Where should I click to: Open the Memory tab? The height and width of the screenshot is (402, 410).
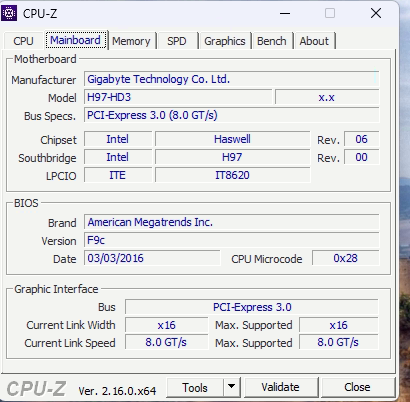tap(131, 41)
